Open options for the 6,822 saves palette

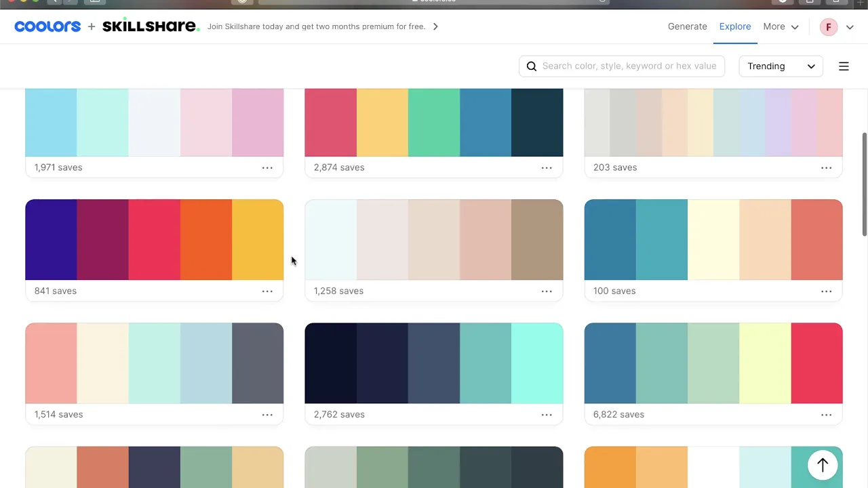tap(826, 414)
